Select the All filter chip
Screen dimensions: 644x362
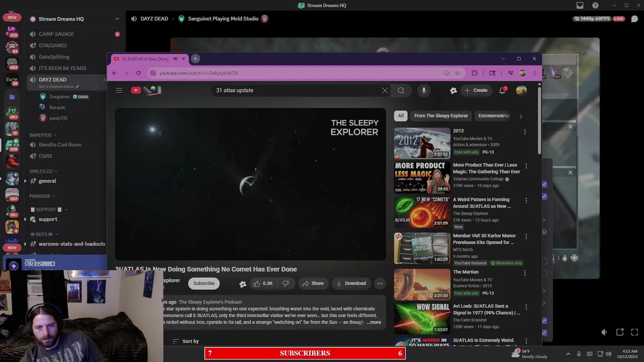tap(400, 116)
